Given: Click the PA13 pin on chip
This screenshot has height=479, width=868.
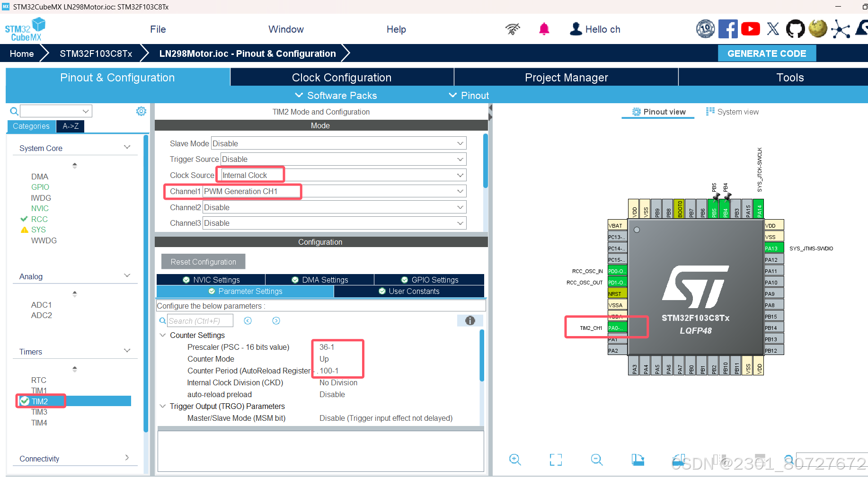Looking at the screenshot, I should (774, 248).
